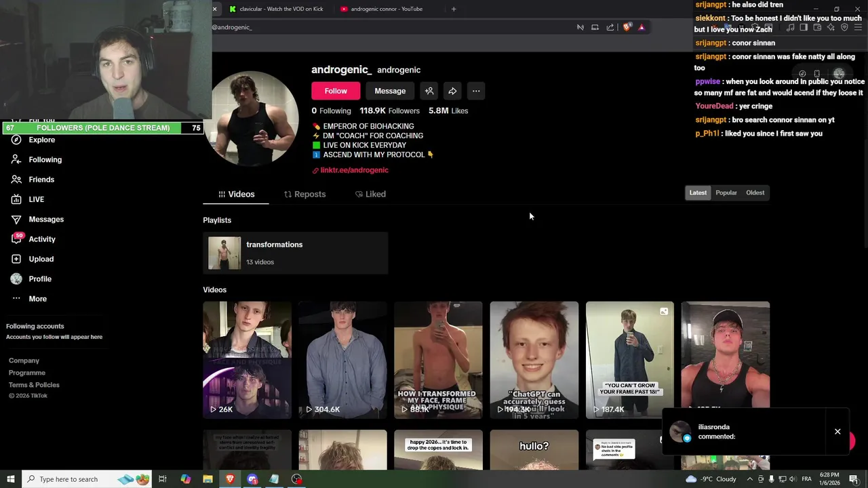This screenshot has width=868, height=488.
Task: Click the 0 Following count
Action: 331,110
